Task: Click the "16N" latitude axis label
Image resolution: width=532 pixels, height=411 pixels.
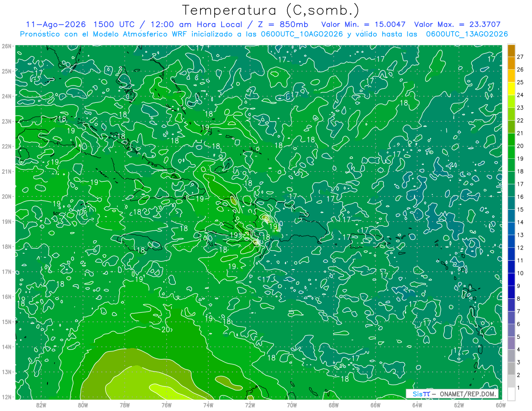Action: click(x=6, y=297)
